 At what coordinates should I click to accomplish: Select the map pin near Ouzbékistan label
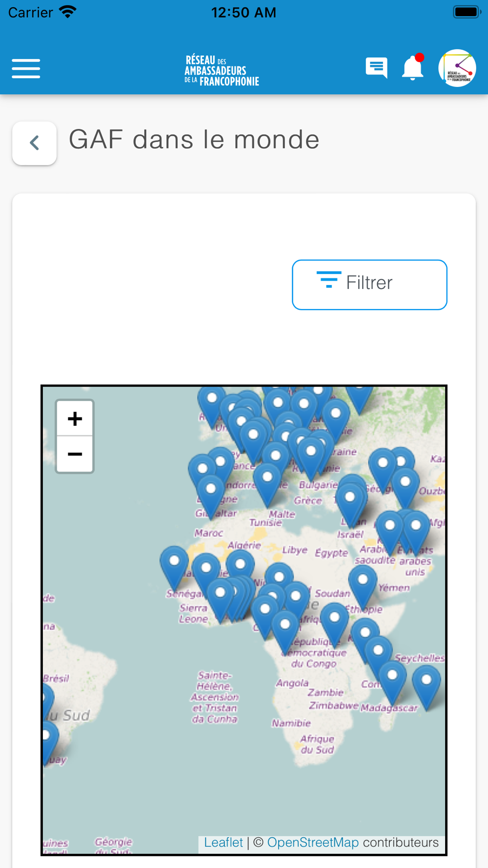tap(405, 490)
